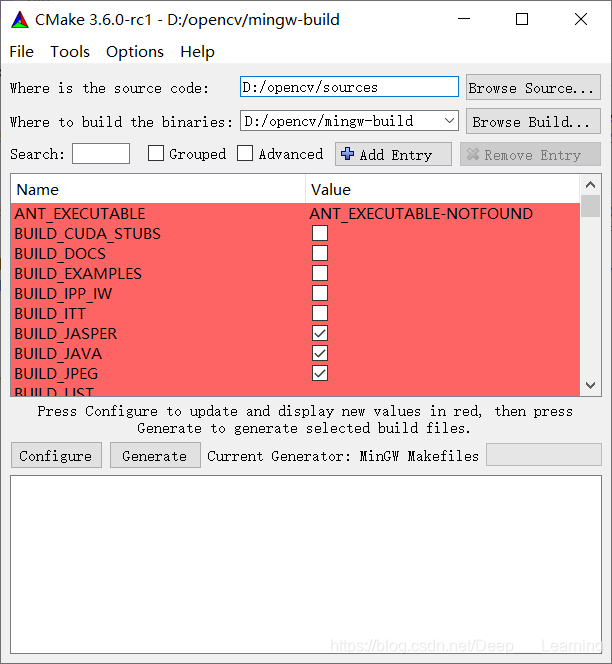
Task: Click the Name column header
Action: pyautogui.click(x=158, y=189)
